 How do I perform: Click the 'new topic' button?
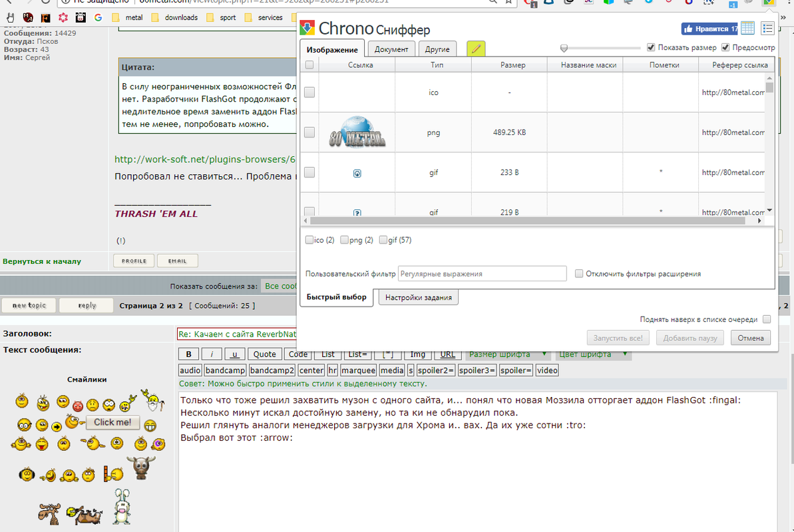pyautogui.click(x=29, y=305)
